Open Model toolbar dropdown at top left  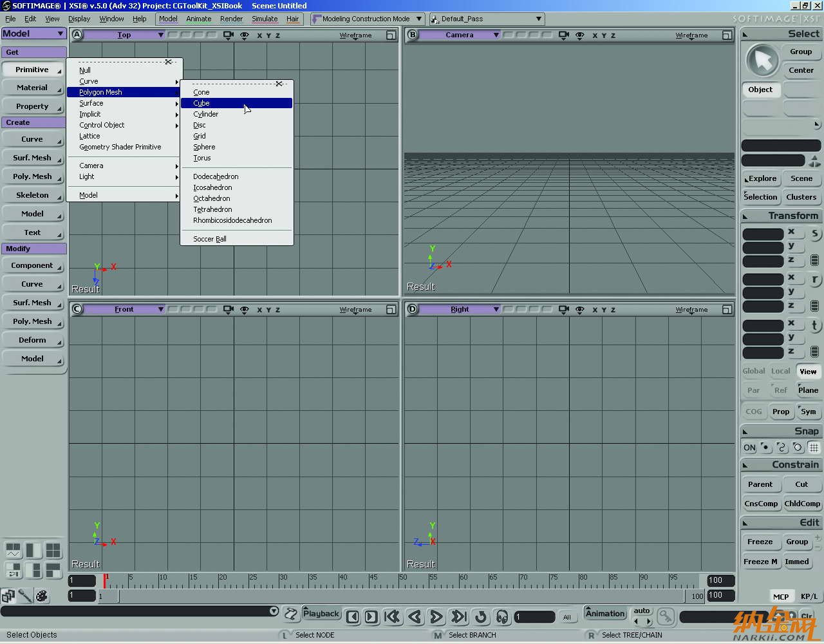[33, 33]
